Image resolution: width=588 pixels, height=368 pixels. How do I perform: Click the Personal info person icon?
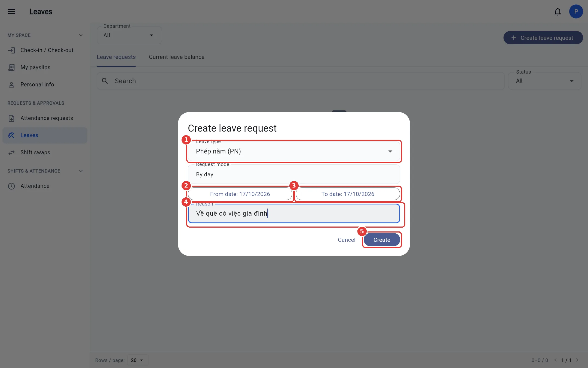point(11,85)
